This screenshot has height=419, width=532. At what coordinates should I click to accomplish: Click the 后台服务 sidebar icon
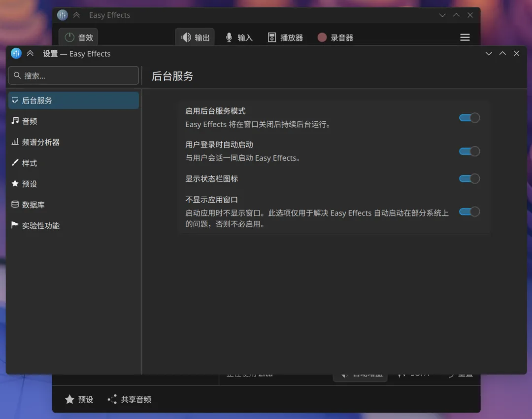click(15, 100)
